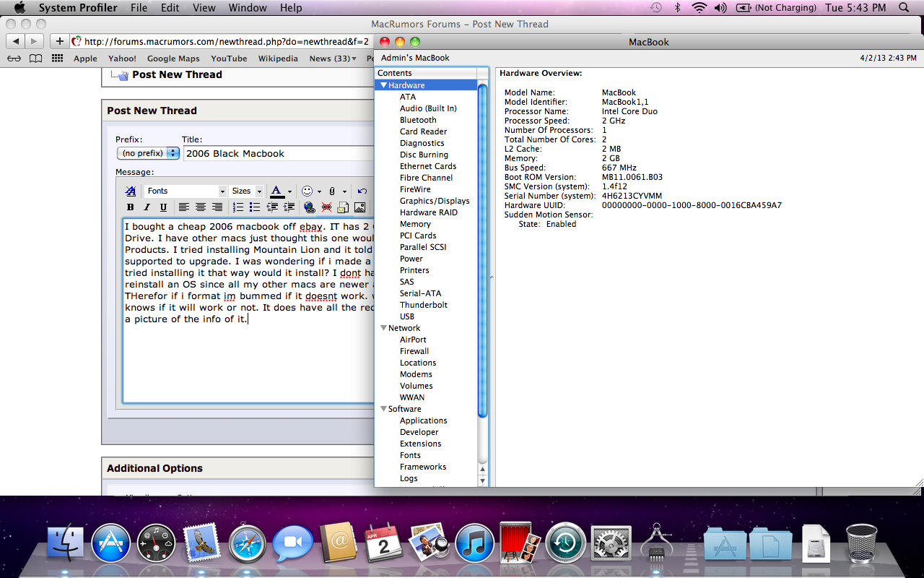The image size is (924, 578).
Task: Open Top Sites grid icon
Action: coord(57,59)
